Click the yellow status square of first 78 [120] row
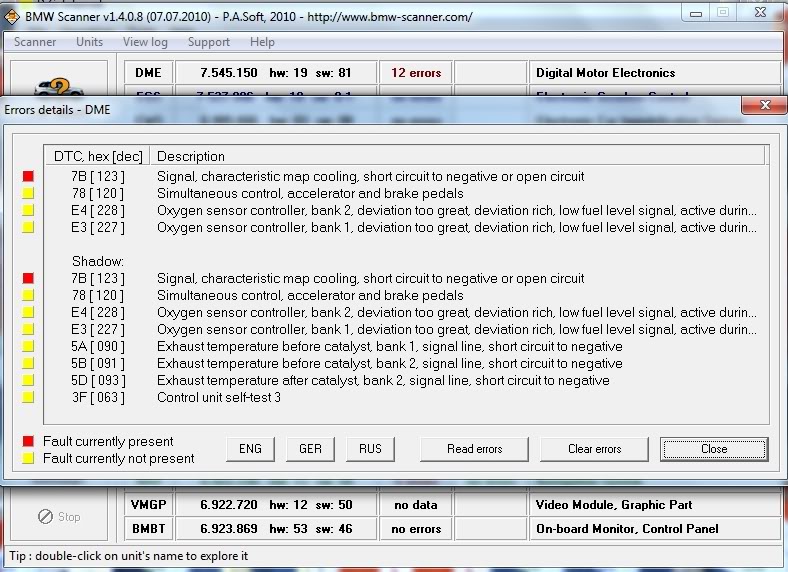 coord(28,193)
